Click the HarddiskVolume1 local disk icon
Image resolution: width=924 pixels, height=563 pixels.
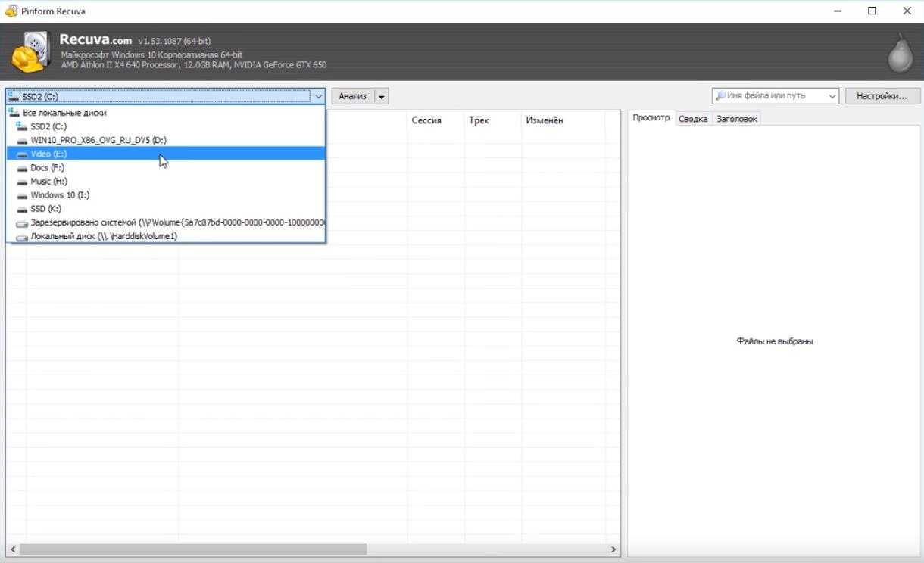click(x=22, y=237)
